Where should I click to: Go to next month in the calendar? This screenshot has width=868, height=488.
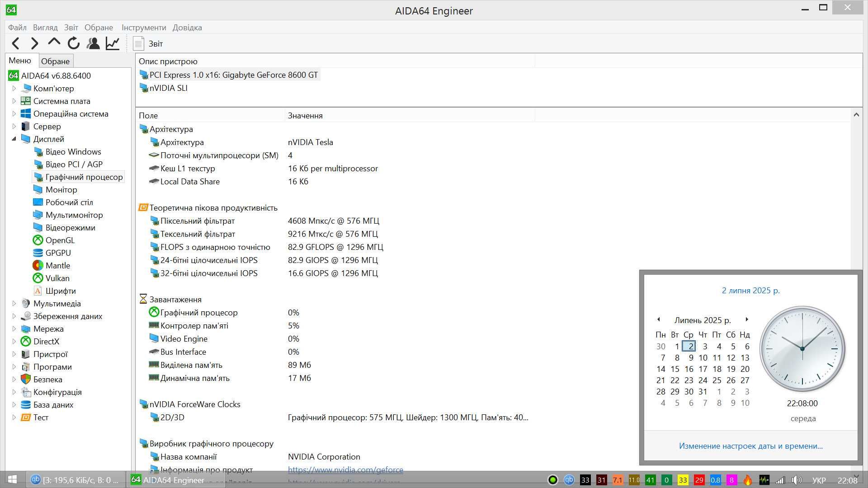(747, 319)
